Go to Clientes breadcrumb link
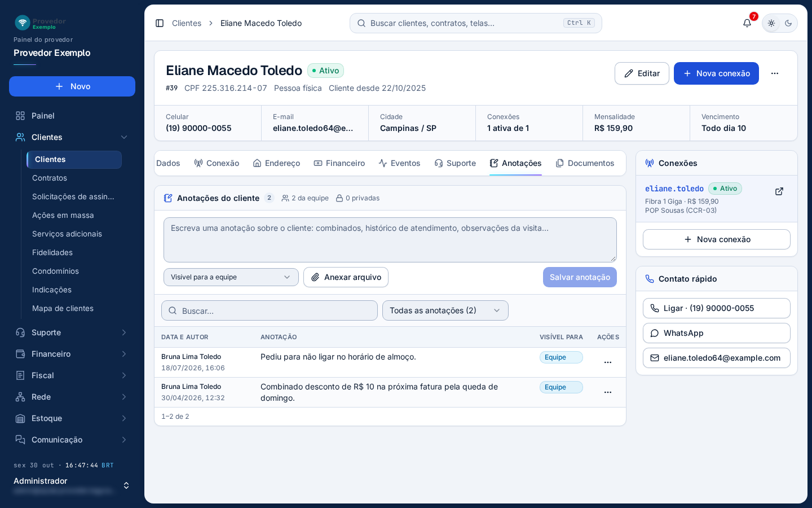The image size is (812, 508). coord(187,23)
